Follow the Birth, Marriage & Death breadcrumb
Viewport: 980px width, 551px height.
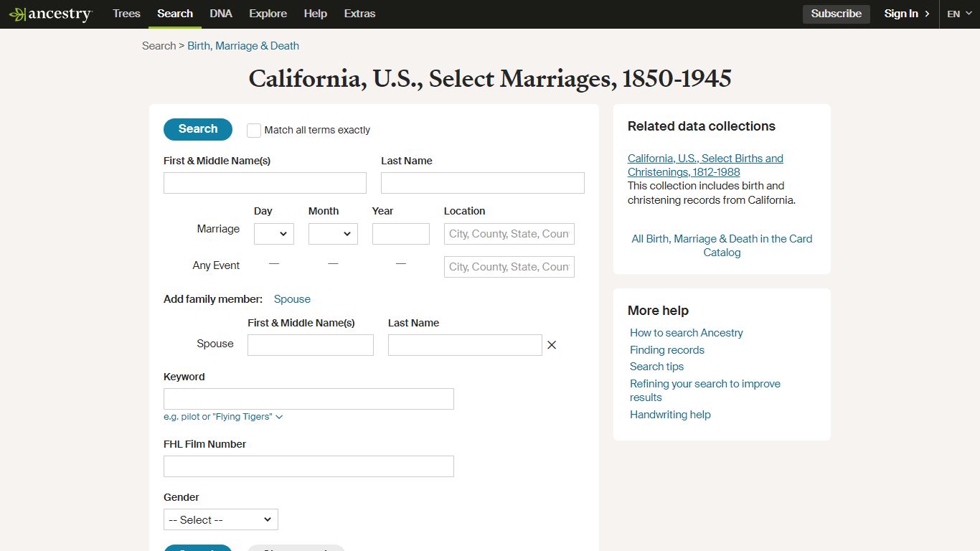[243, 46]
